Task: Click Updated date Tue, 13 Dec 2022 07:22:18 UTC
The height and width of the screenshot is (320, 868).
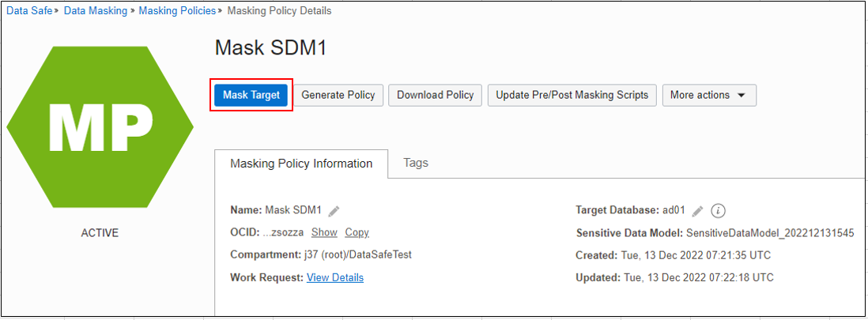Action: [697, 277]
